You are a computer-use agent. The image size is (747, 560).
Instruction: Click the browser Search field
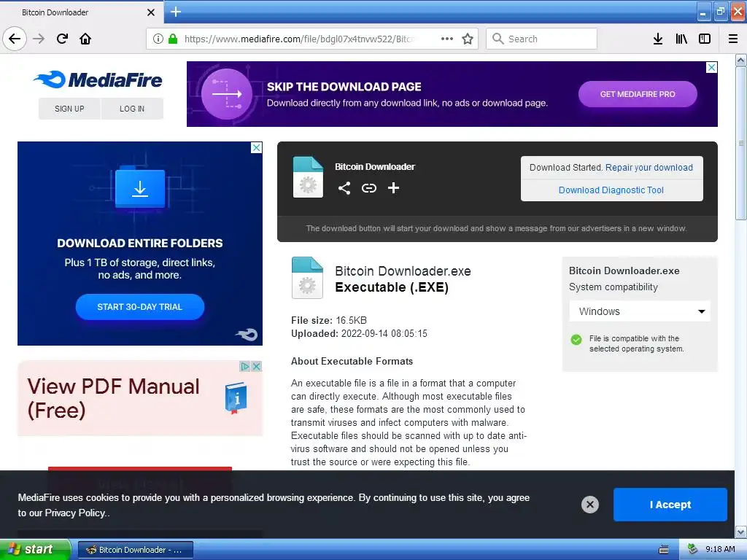pyautogui.click(x=542, y=39)
